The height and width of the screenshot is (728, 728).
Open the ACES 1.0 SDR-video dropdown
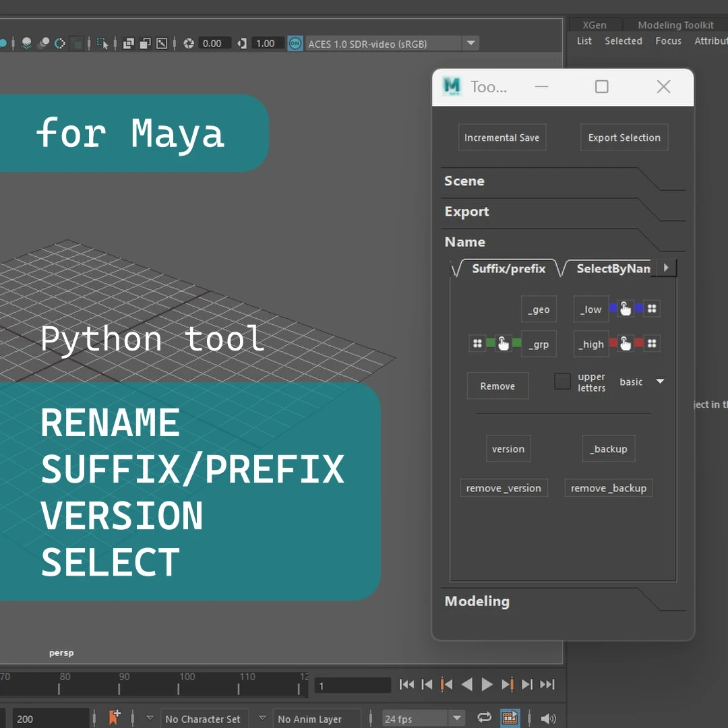[x=471, y=43]
